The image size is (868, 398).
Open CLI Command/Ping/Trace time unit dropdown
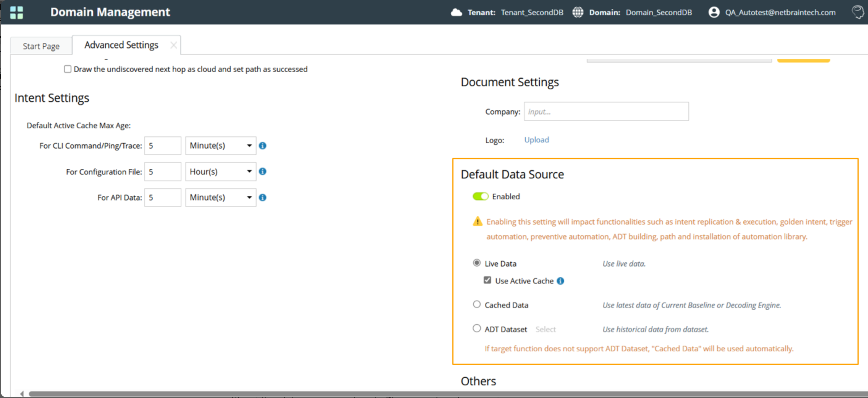tap(221, 146)
